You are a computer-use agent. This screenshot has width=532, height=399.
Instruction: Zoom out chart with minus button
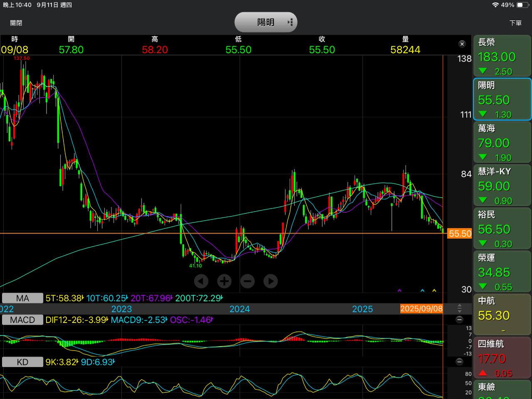click(x=247, y=281)
